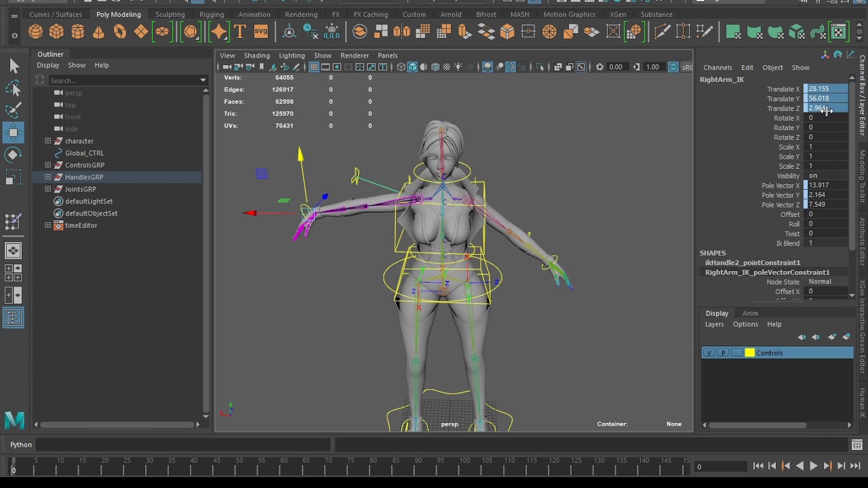Click the Script Editor icon
The height and width of the screenshot is (488, 868).
857,445
